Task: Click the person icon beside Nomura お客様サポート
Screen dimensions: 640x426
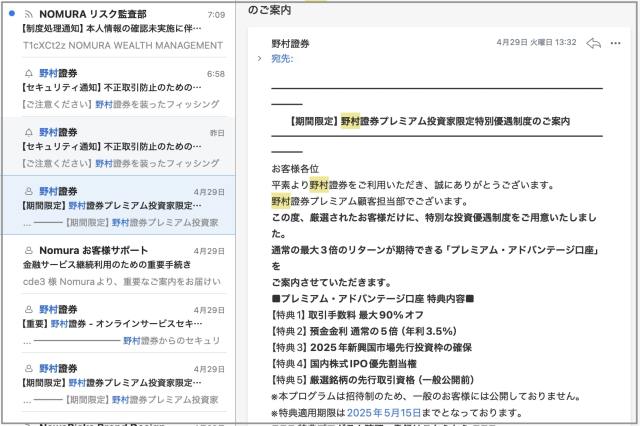Action: 28,250
